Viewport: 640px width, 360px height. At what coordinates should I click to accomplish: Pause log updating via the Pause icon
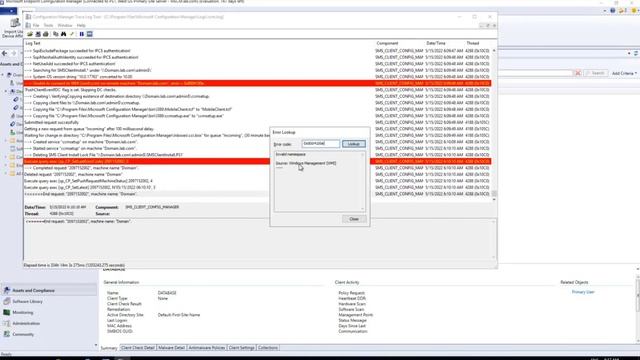click(x=82, y=34)
